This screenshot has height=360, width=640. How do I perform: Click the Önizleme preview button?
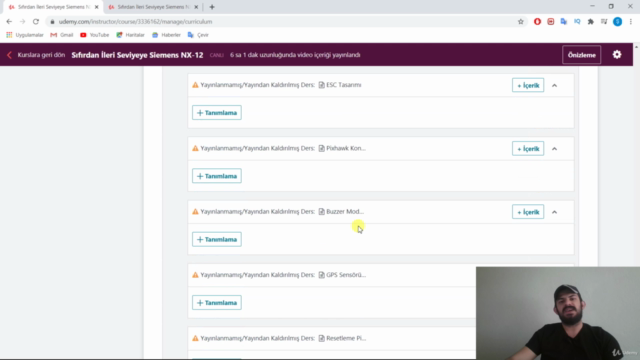582,55
